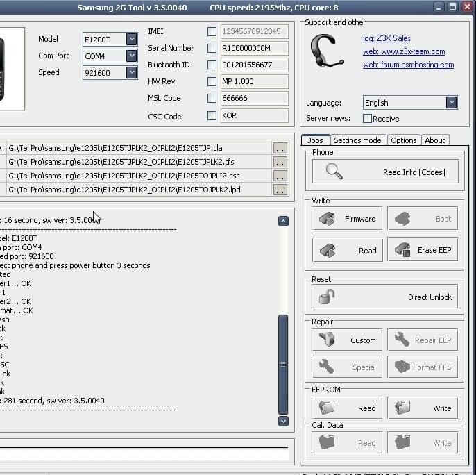Click the Write Firmware chip icon

[x=327, y=219]
